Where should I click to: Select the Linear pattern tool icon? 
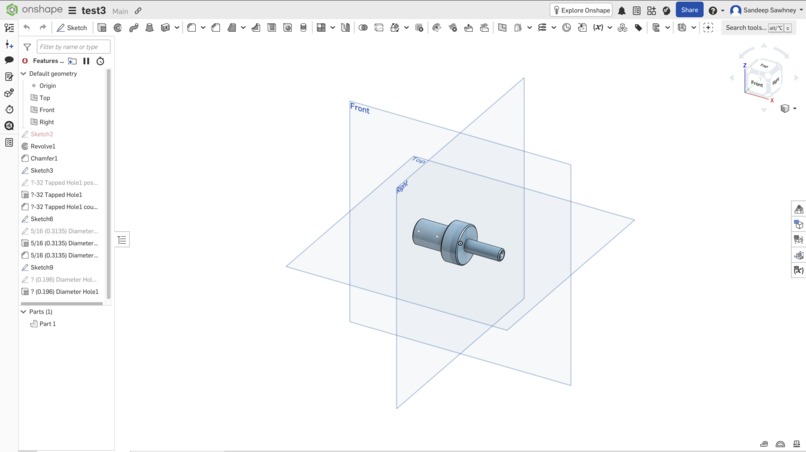pyautogui.click(x=321, y=28)
